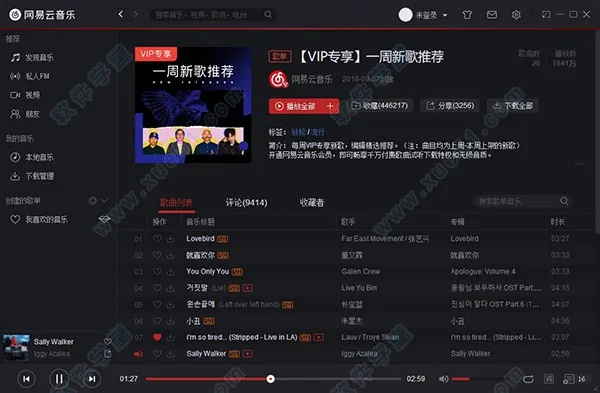
Task: Click 收藏(446217) button
Action: pos(380,106)
